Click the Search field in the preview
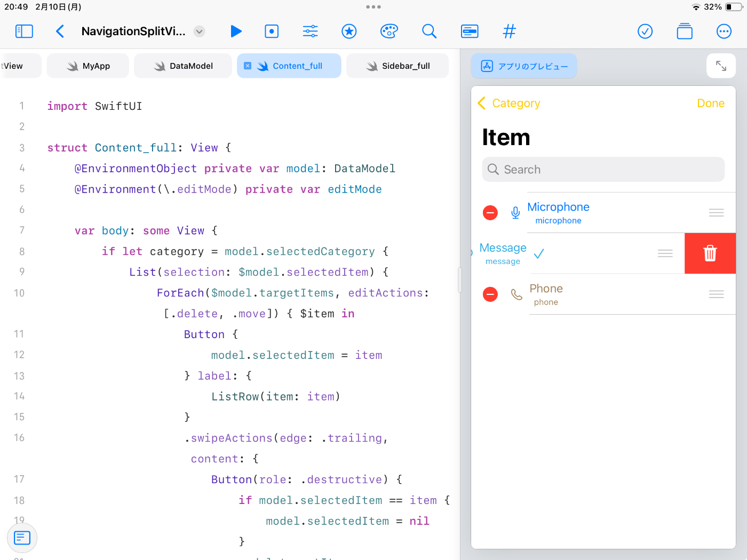 [x=603, y=169]
